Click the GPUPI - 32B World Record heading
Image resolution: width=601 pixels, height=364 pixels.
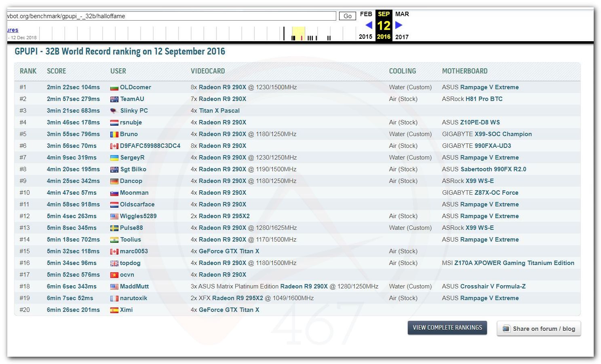click(x=120, y=51)
